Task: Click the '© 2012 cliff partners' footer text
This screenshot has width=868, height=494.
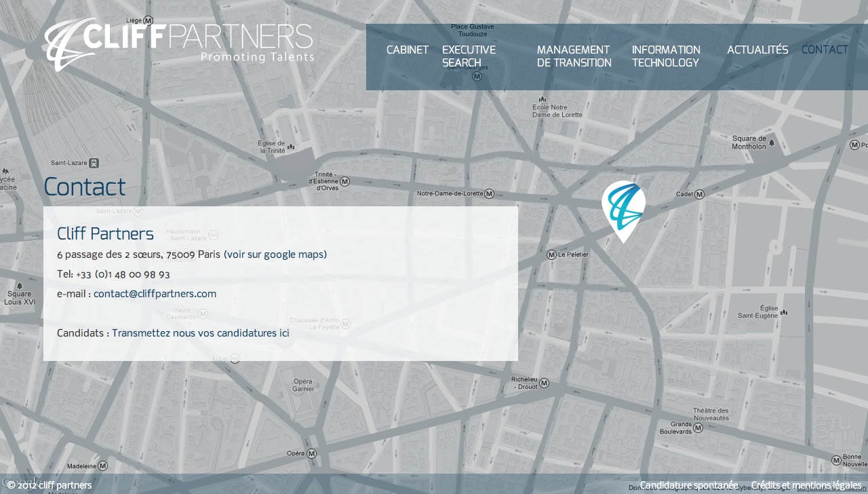Action: point(50,485)
